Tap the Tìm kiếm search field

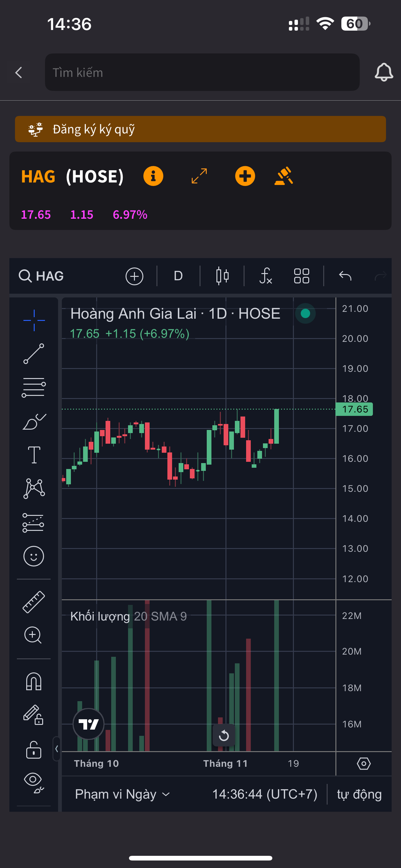tap(202, 72)
